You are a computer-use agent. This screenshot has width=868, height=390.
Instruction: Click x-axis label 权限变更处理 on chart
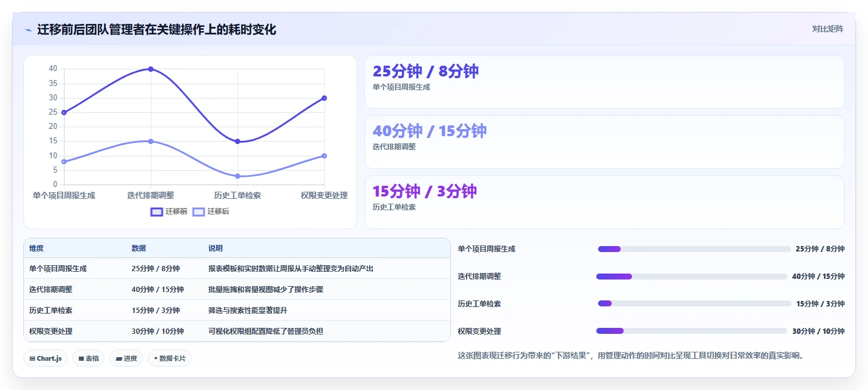pyautogui.click(x=324, y=195)
